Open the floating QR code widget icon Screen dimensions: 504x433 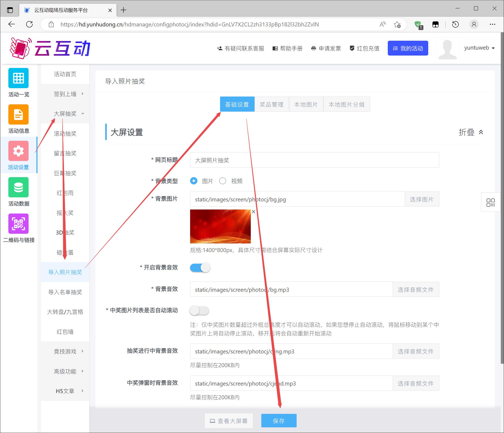490,202
